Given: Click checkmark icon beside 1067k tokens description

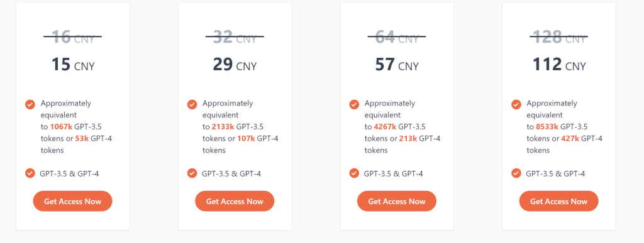Looking at the screenshot, I should point(30,104).
